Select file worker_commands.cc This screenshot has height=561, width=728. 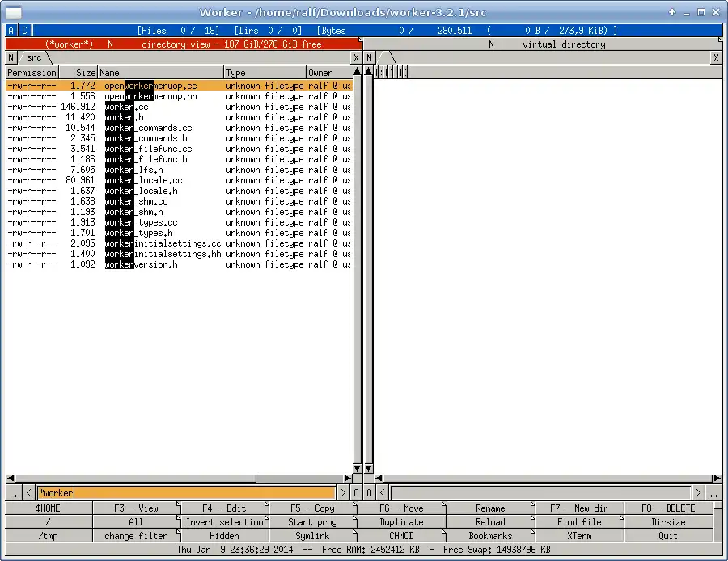coord(180,128)
